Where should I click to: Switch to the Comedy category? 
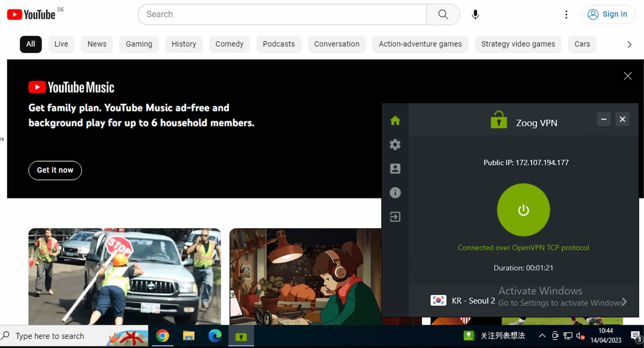pyautogui.click(x=229, y=44)
